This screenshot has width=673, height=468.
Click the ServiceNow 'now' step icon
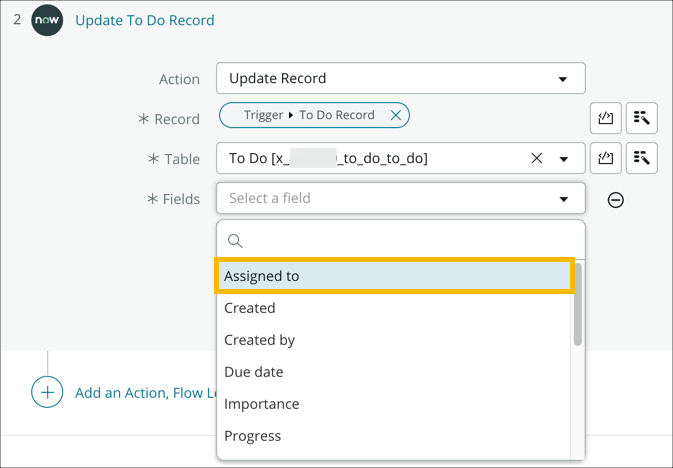tap(47, 20)
